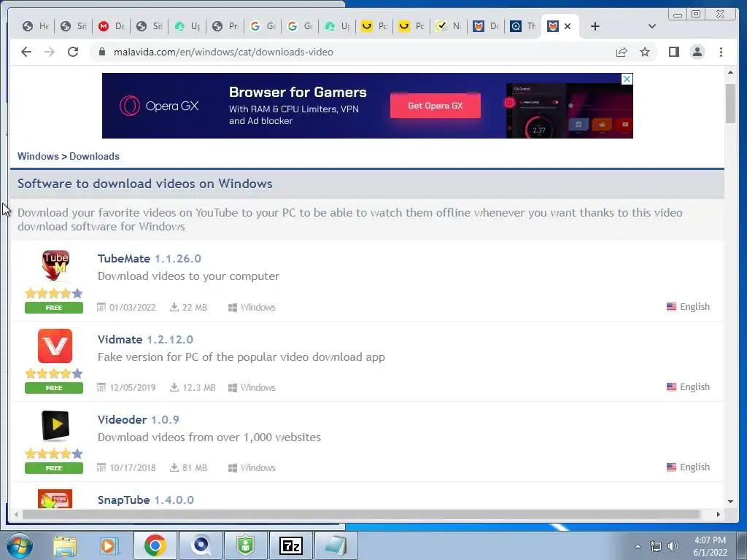
Task: Switch to the 'Th' tab
Action: point(523,26)
